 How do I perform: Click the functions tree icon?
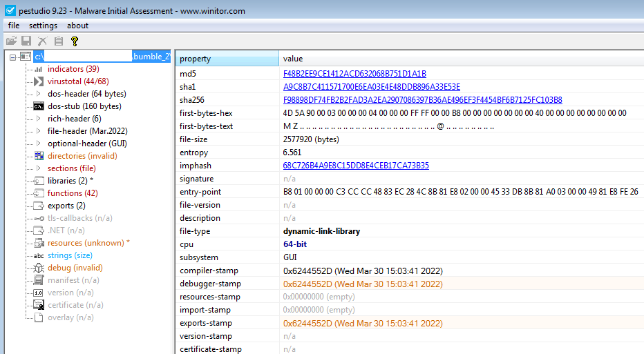click(39, 193)
